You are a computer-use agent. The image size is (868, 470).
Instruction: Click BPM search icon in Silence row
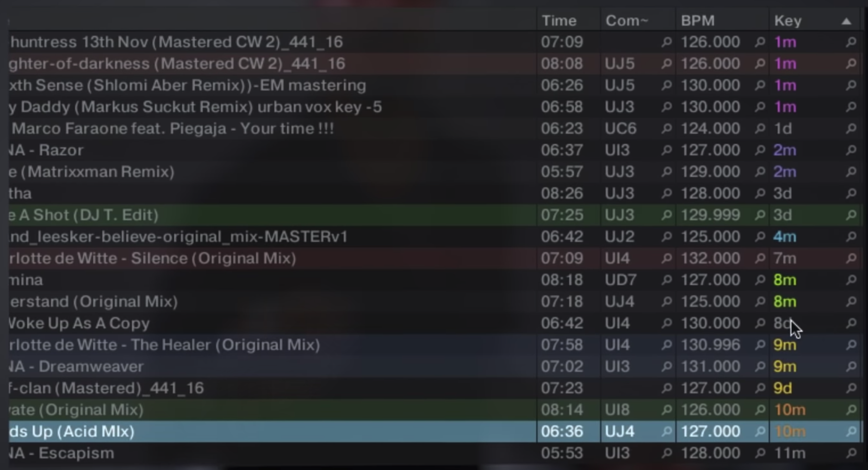(759, 259)
